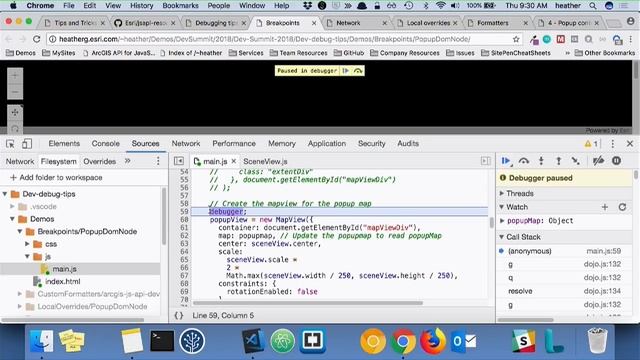Click the browser address bar URL
The height and width of the screenshot is (360, 640).
pos(264,39)
